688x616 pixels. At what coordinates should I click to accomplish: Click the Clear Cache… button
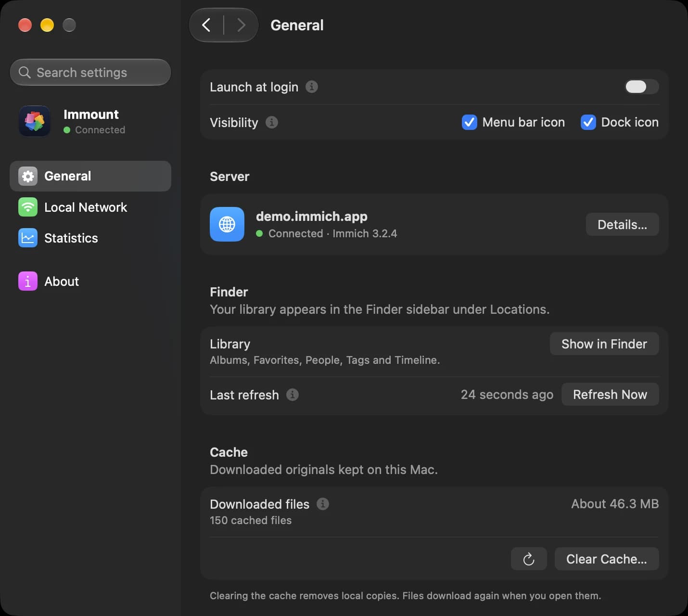(607, 559)
